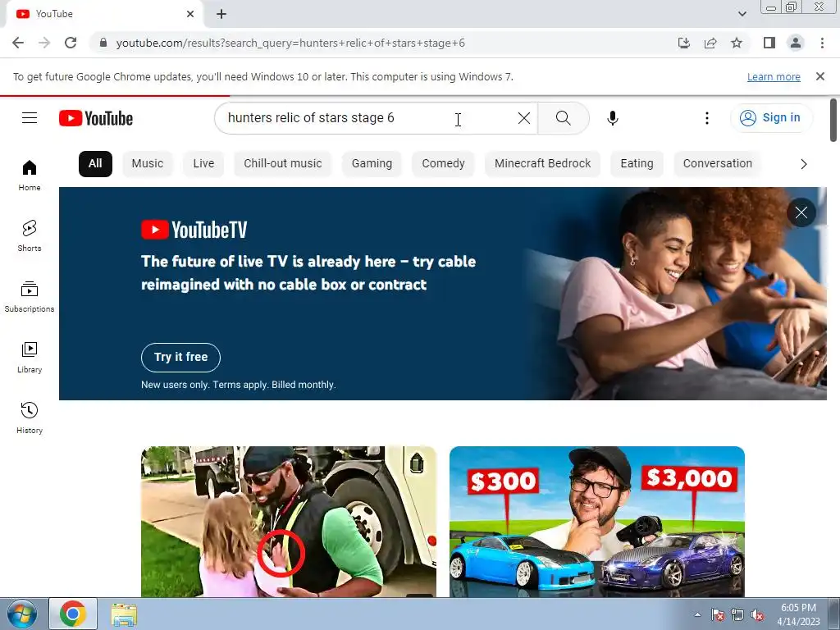840x630 pixels.
Task: Select the Chill-out music chip
Action: (x=283, y=164)
